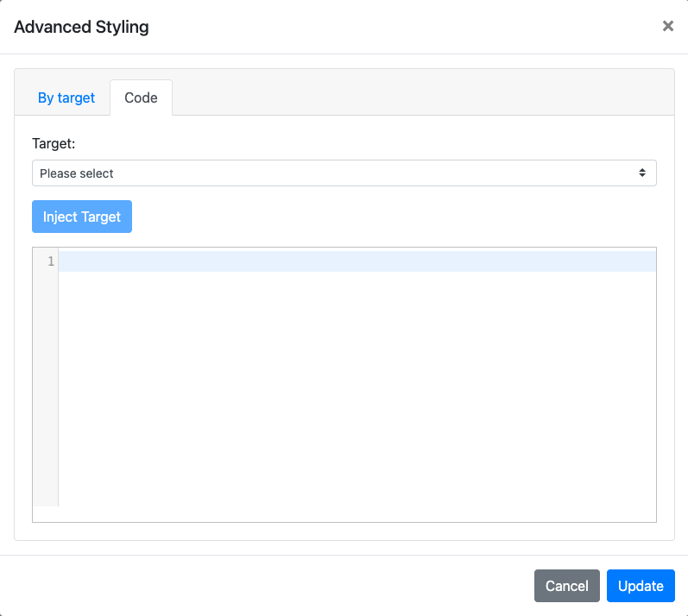Click blank space right of Inject Target
Screen dimensions: 688x616
[x=388, y=217]
